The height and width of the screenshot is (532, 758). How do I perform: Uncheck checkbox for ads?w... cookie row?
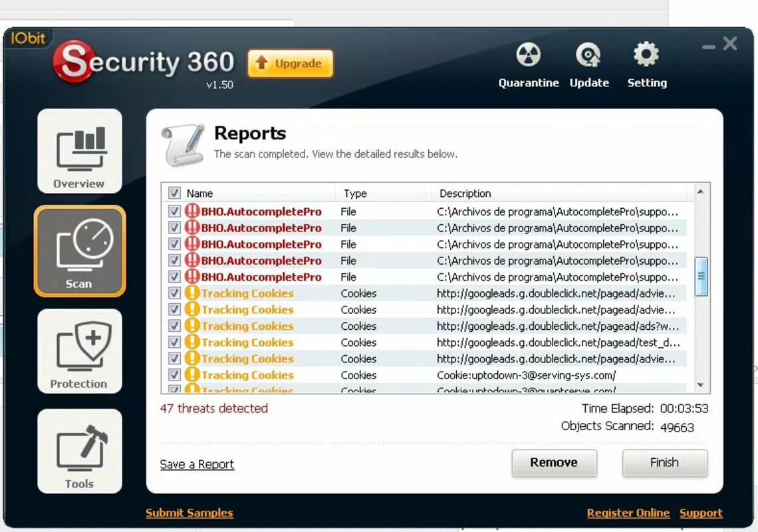coord(174,326)
